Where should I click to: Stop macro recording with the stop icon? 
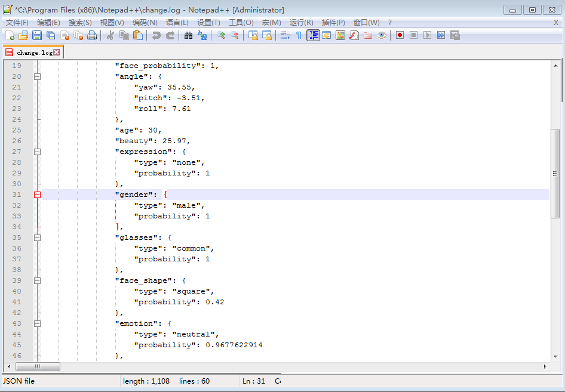pos(414,35)
